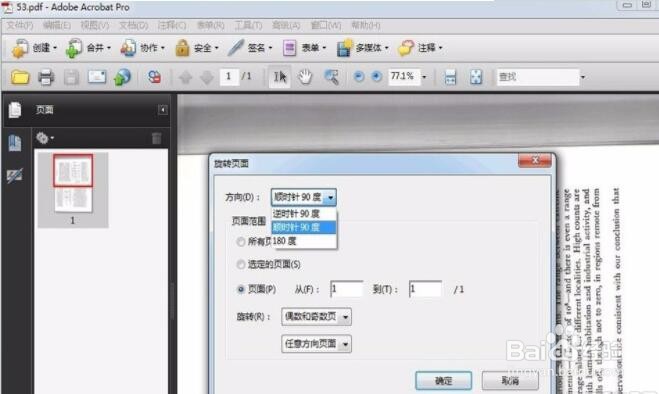659x394 pixels.
Task: Open the 视图(V) menu
Action: pos(95,26)
